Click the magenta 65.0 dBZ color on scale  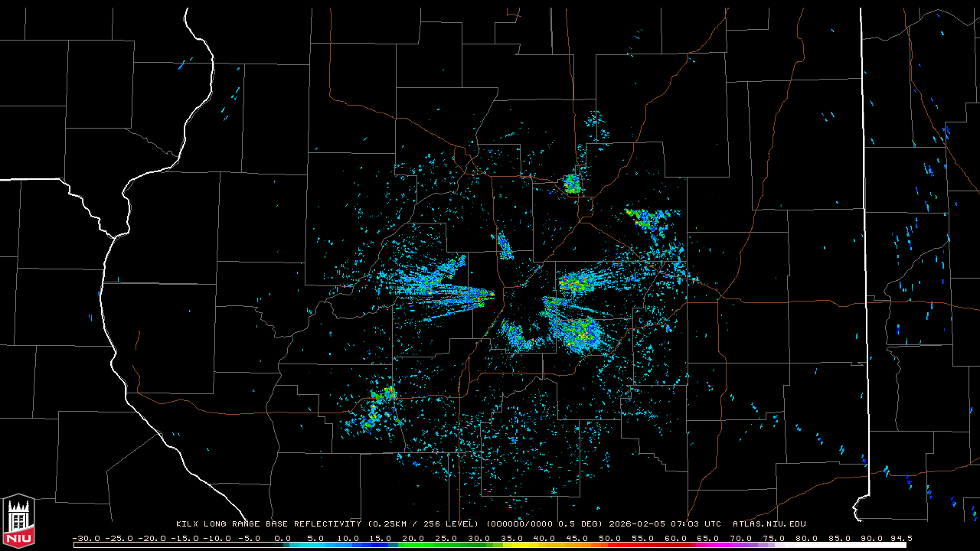[708, 545]
